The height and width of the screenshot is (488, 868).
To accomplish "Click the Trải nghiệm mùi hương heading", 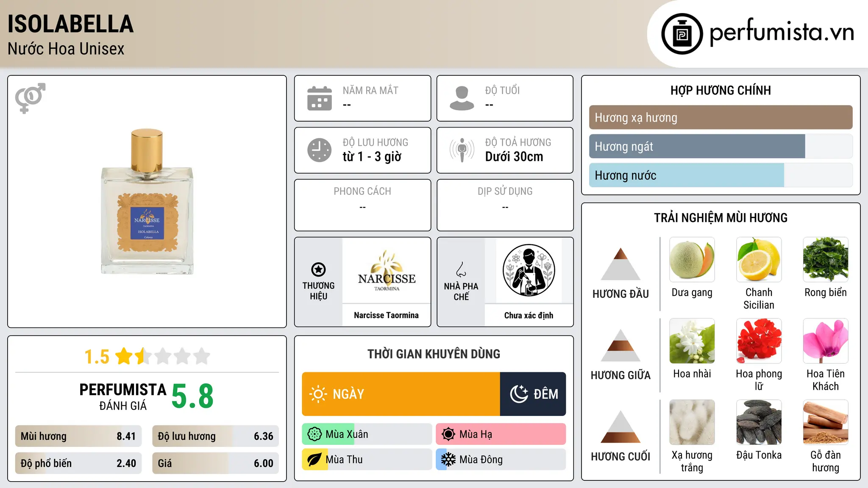I will pyautogui.click(x=721, y=218).
